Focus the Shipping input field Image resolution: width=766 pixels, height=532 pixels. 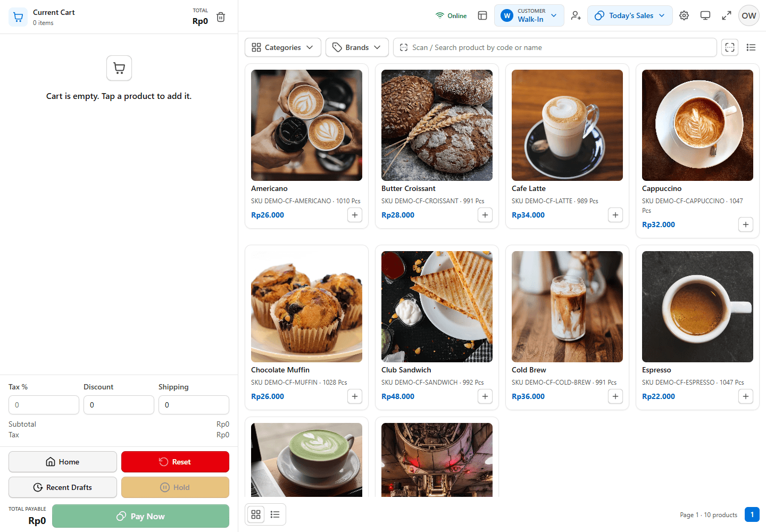(194, 405)
